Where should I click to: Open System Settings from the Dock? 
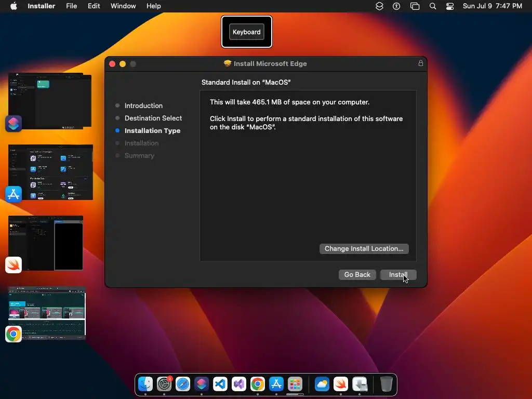click(164, 384)
